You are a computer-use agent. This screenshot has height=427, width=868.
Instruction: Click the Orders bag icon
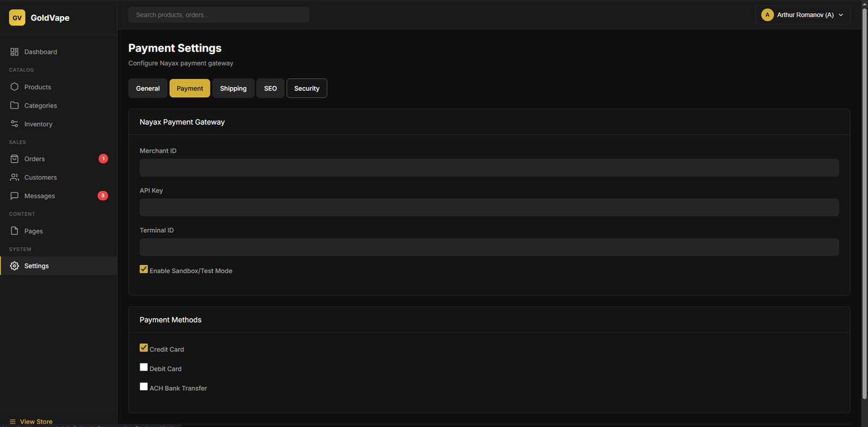[x=15, y=159]
